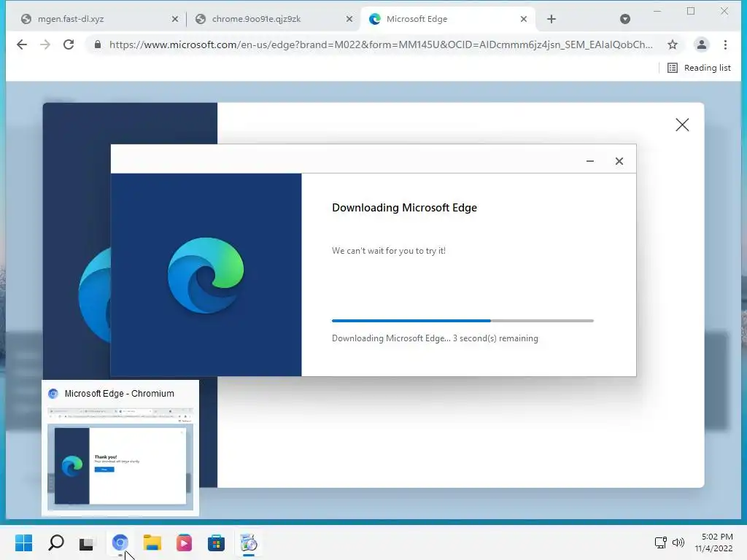Minimize the Edge installer dialog
This screenshot has width=747, height=560.
tap(589, 161)
